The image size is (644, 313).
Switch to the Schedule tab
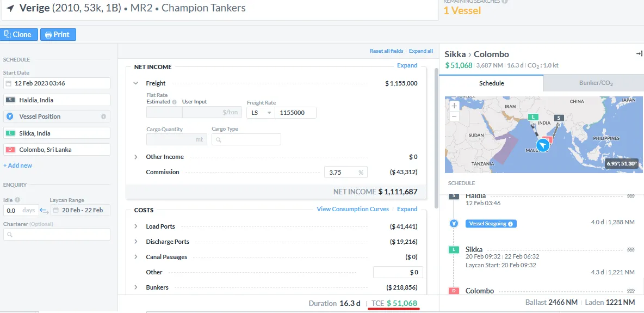[492, 83]
